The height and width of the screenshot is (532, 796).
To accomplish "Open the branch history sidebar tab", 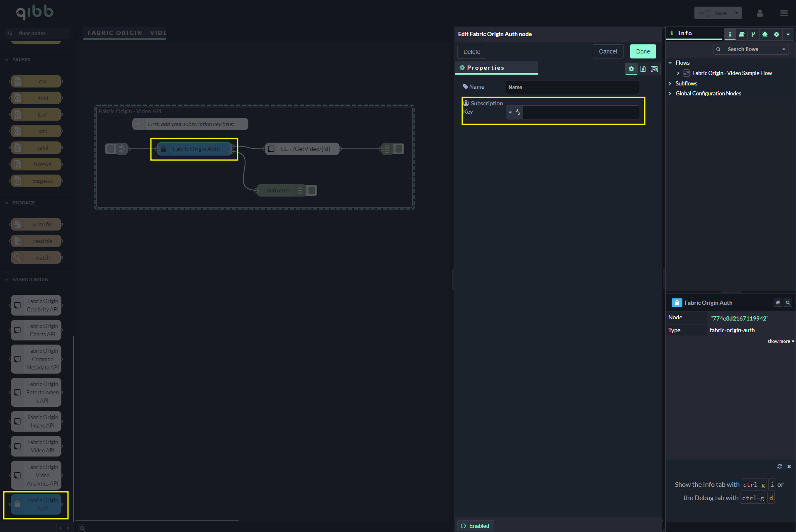I will [x=753, y=34].
